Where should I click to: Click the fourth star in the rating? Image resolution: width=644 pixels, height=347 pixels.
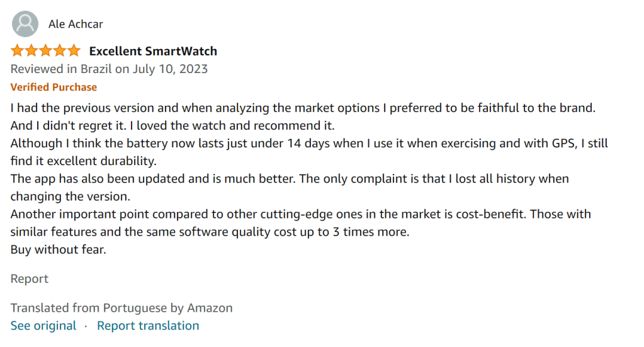coord(60,51)
